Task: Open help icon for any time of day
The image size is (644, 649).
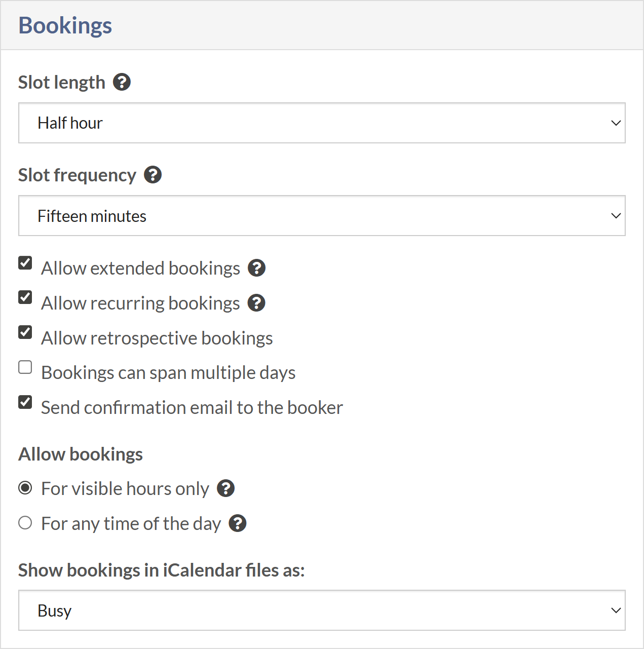Action: 237,523
